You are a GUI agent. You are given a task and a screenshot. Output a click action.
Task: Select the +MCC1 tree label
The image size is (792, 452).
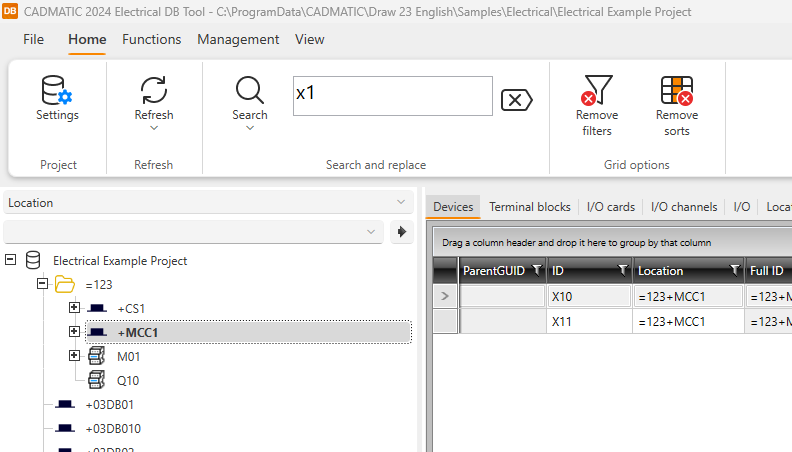(137, 332)
